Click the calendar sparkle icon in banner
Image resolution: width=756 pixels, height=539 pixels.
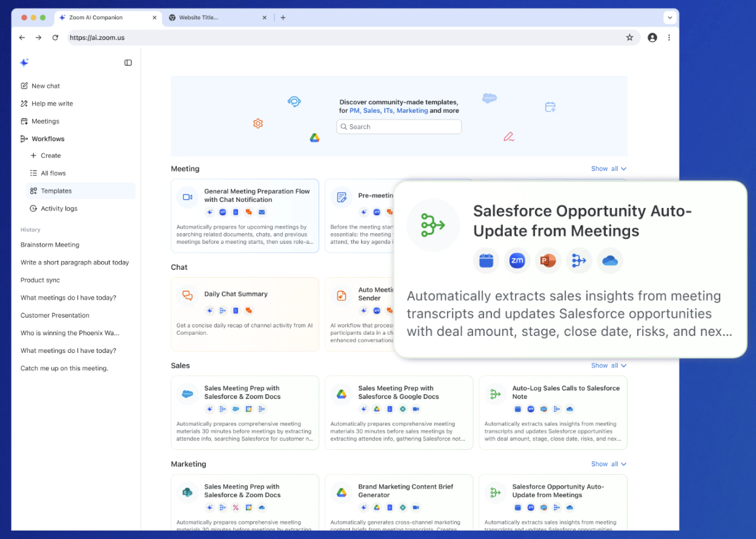point(550,107)
